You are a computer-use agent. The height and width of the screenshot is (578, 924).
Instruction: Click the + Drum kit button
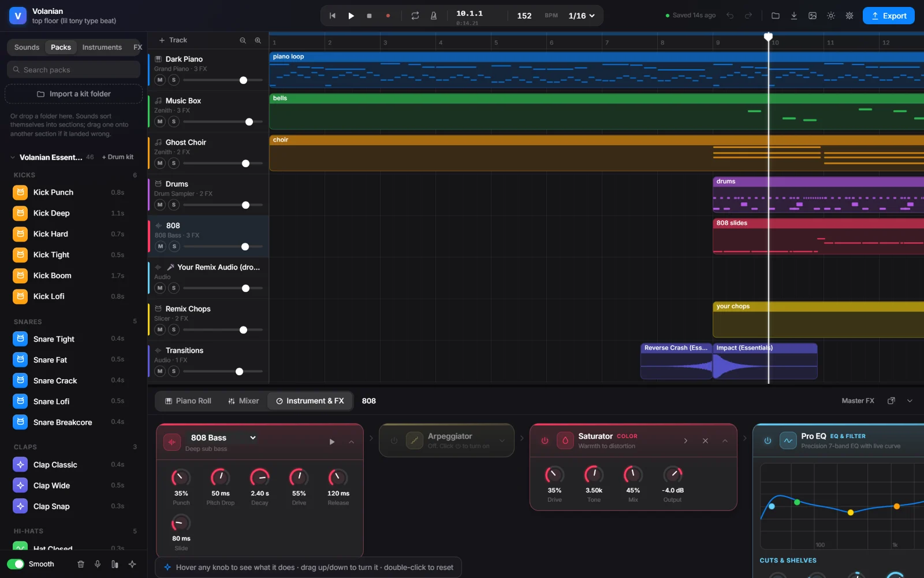[x=117, y=157]
